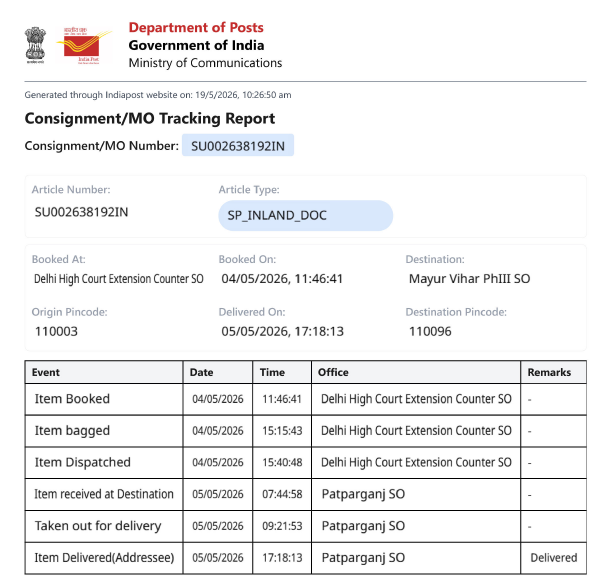Click the Item Delivered(Addressee) event cell
This screenshot has height=581, width=592.
104,558
